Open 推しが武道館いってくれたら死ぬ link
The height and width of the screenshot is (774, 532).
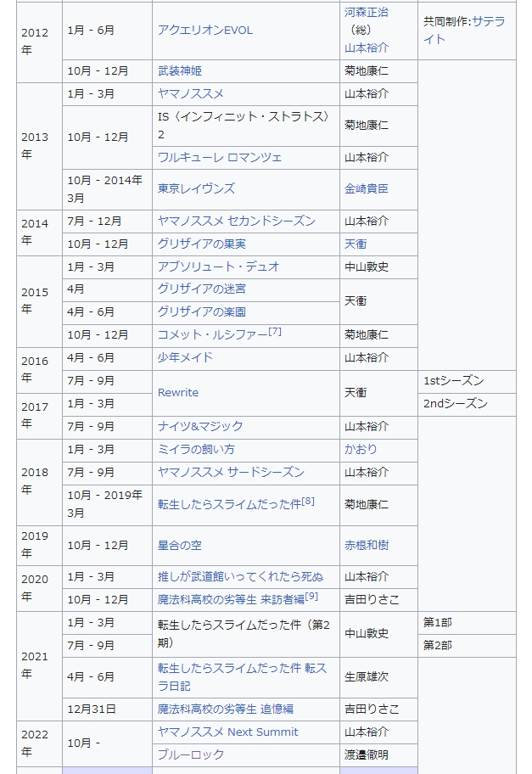[240, 577]
